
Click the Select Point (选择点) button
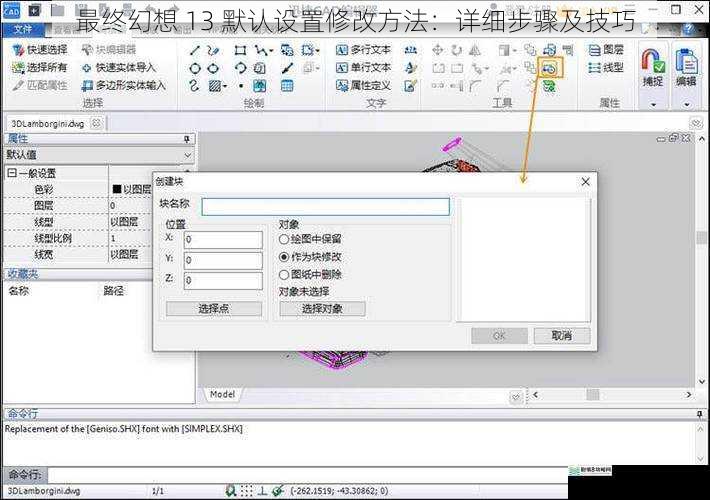coord(214,309)
